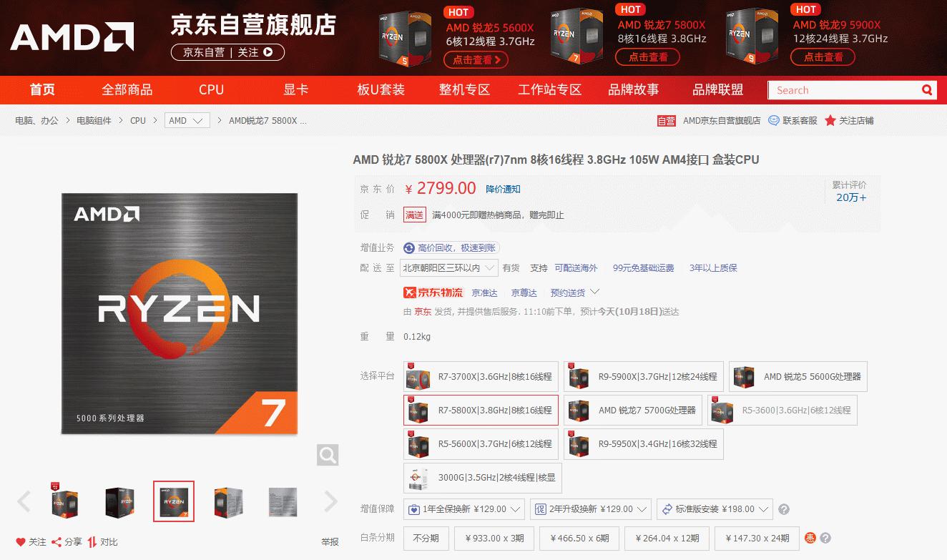
Task: Click the question mark icon after 白条分期 options
Action: (826, 538)
